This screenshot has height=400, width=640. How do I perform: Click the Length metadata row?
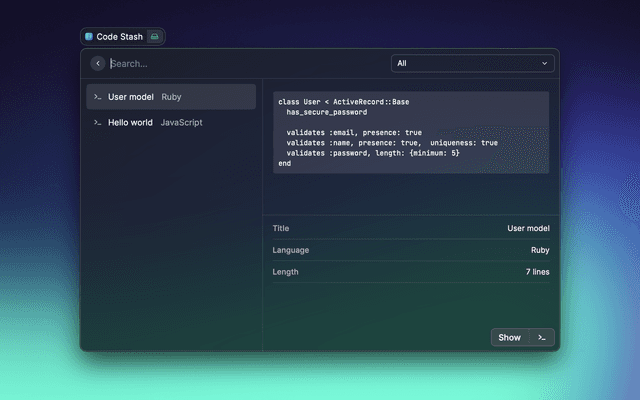pos(410,272)
